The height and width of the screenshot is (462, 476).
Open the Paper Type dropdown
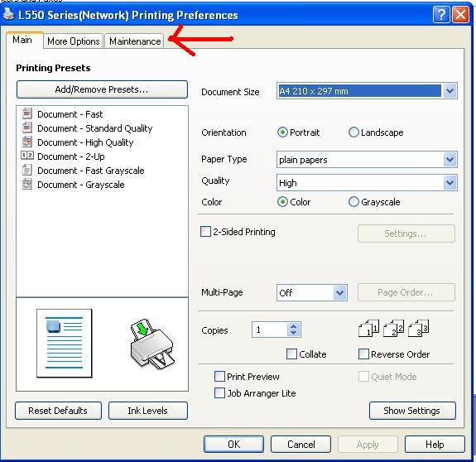tap(450, 160)
